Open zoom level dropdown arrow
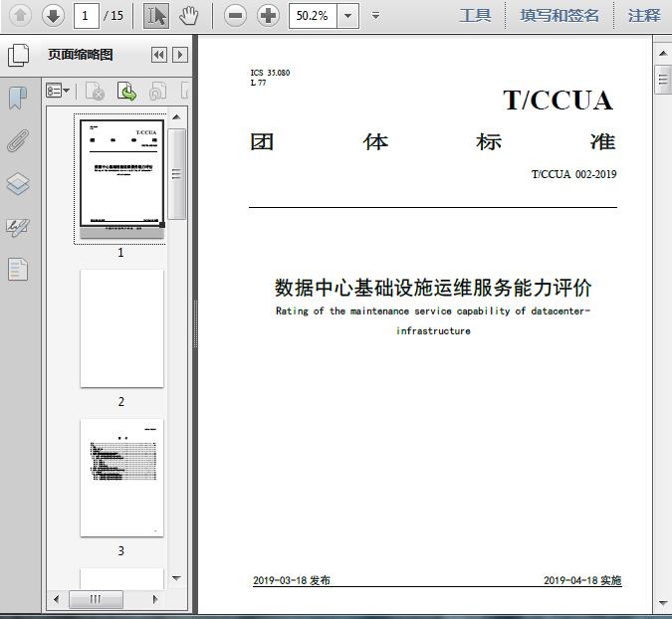Image resolution: width=672 pixels, height=619 pixels. pos(348,16)
